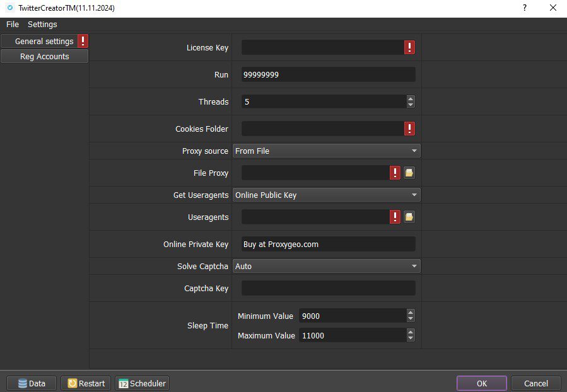Click the help question mark in title bar
The width and height of the screenshot is (567, 392).
524,8
